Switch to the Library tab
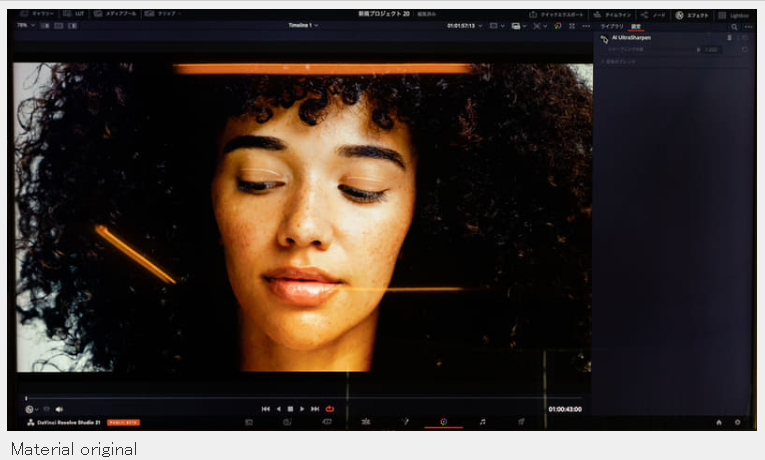 [612, 26]
